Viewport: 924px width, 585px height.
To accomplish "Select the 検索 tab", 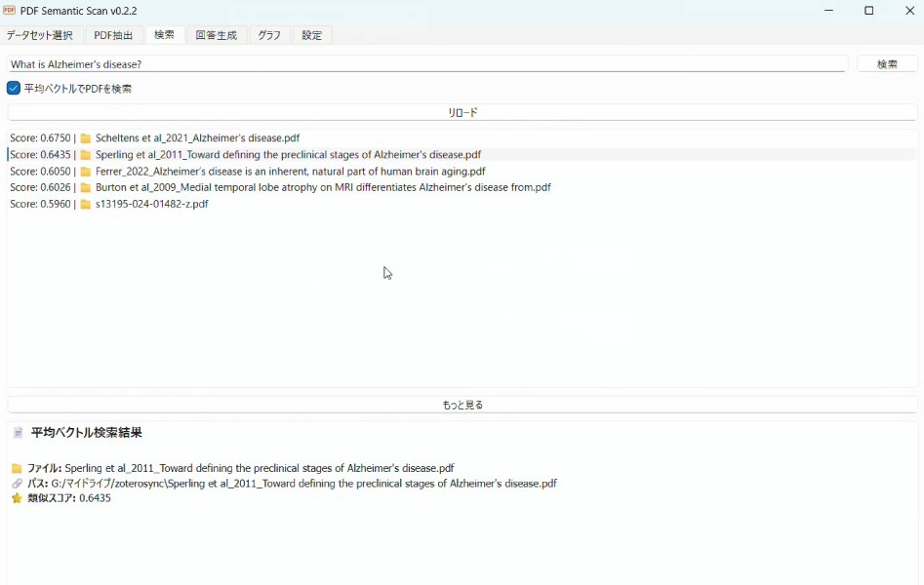I will pyautogui.click(x=165, y=35).
